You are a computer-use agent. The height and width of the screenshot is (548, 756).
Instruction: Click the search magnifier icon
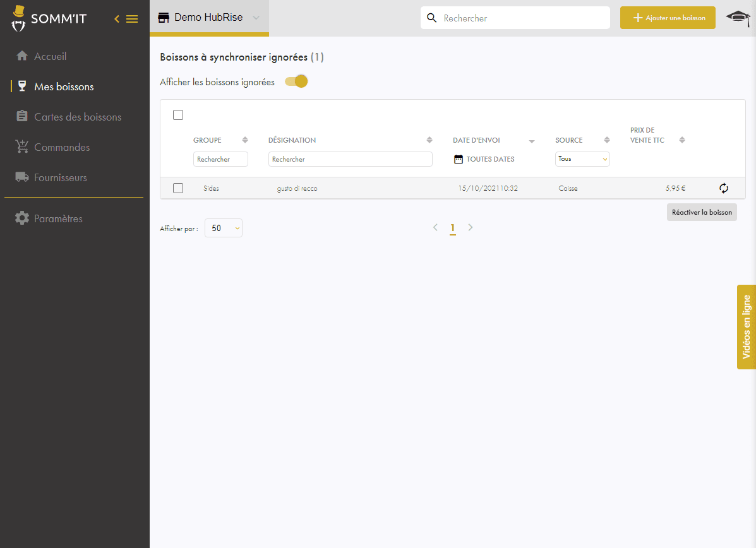pyautogui.click(x=432, y=18)
